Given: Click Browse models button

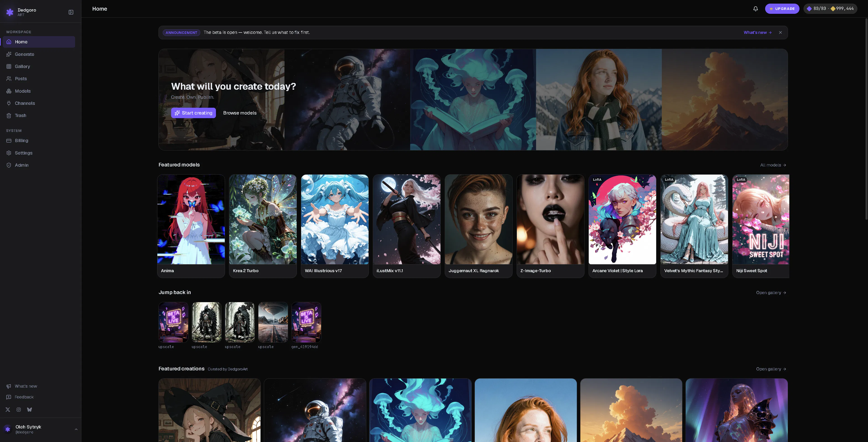Looking at the screenshot, I should pyautogui.click(x=240, y=113).
